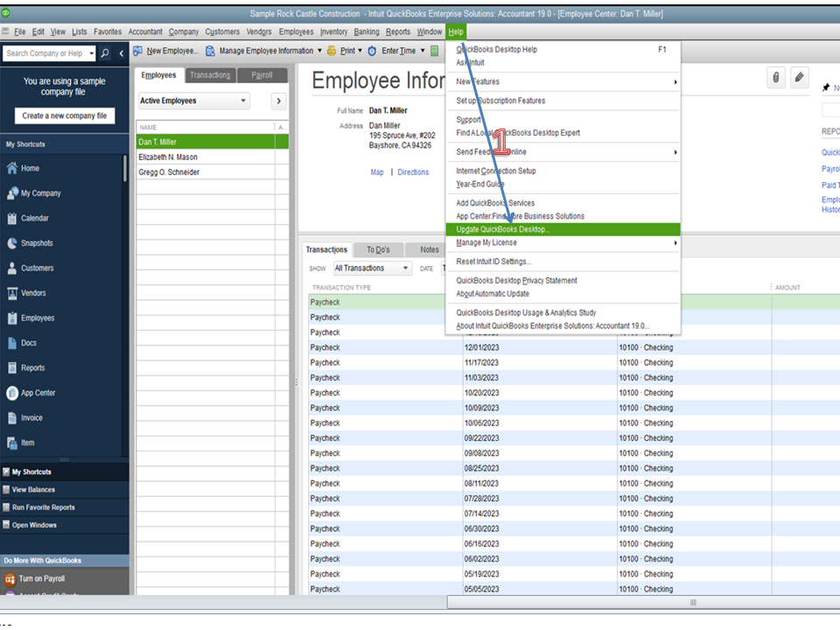840x630 pixels.
Task: Select Update QuickBooks Desktop menu item
Action: 563,229
